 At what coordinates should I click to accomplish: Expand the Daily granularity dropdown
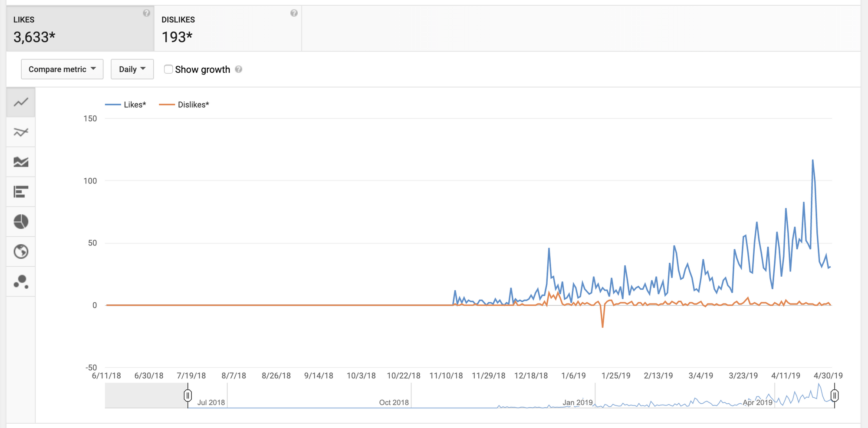pos(132,69)
